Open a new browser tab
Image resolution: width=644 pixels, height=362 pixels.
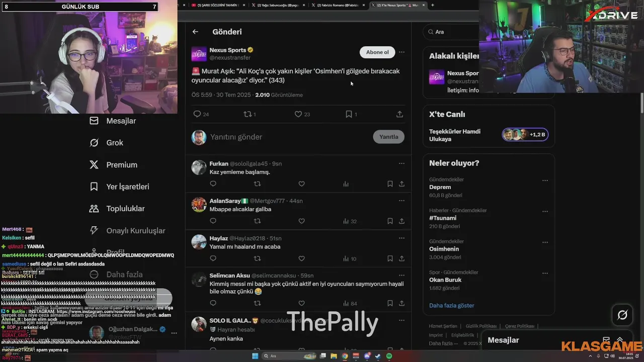(x=432, y=5)
